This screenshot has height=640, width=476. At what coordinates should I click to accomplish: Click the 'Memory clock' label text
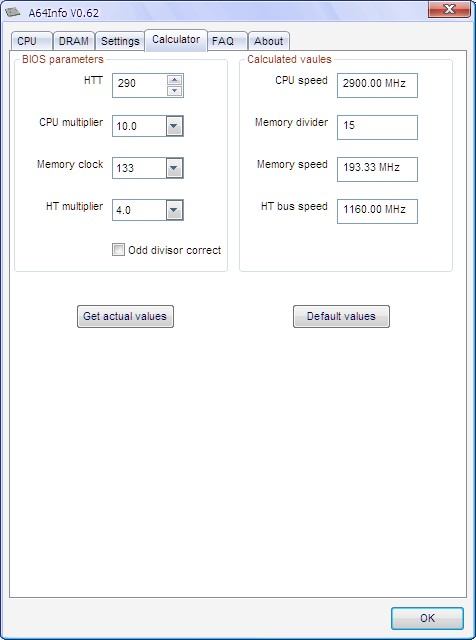pyautogui.click(x=70, y=164)
